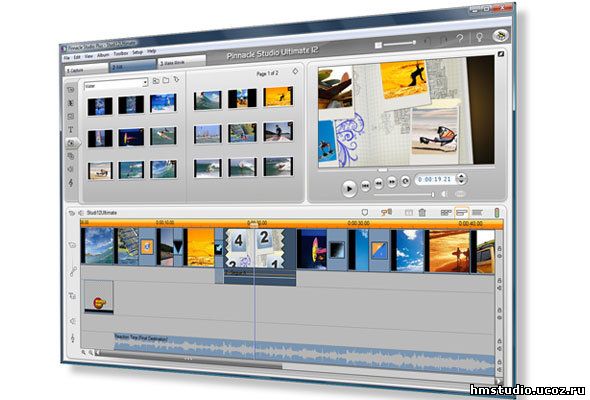This screenshot has width=590, height=400.
Task: Click the player volume slider
Action: [404, 195]
